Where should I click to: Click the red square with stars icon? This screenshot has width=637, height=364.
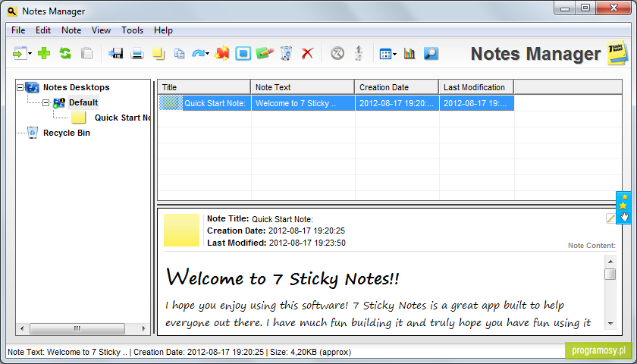click(x=221, y=53)
